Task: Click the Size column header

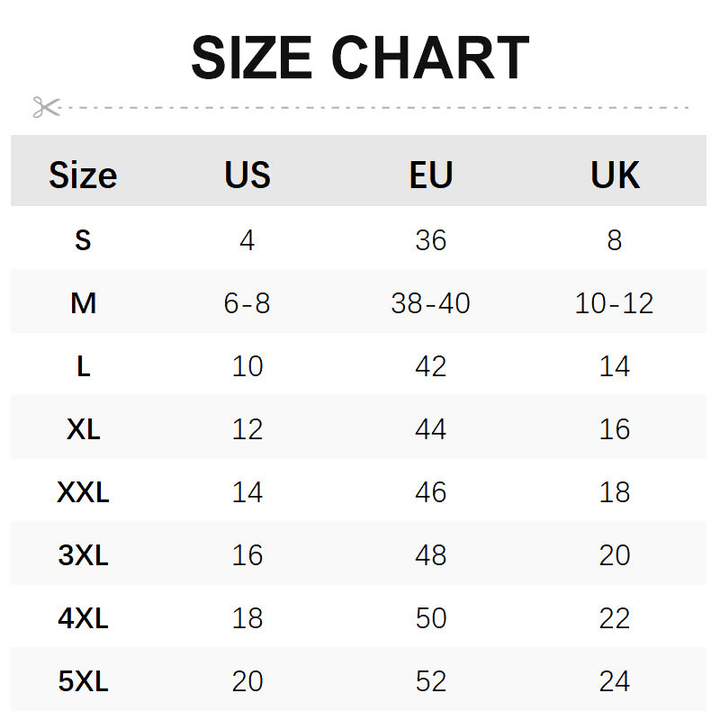Action: (x=83, y=175)
